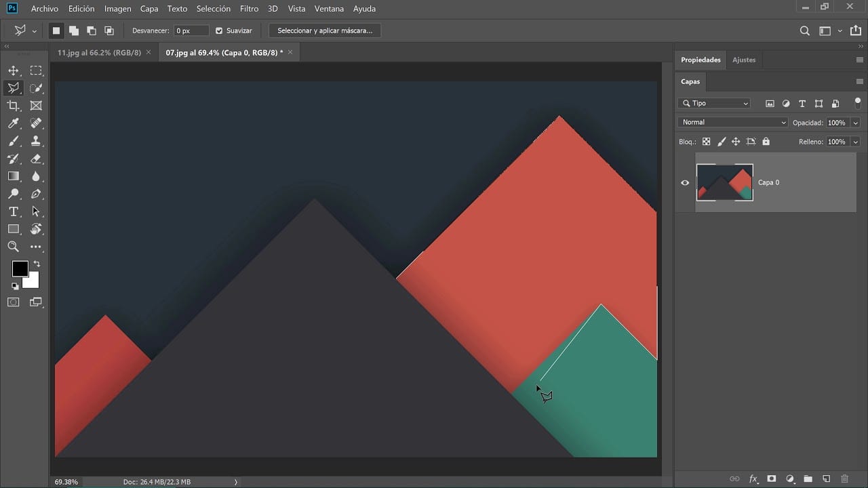Select the Rectangular Marquee tool
Viewport: 868px width, 488px height.
pyautogui.click(x=36, y=70)
